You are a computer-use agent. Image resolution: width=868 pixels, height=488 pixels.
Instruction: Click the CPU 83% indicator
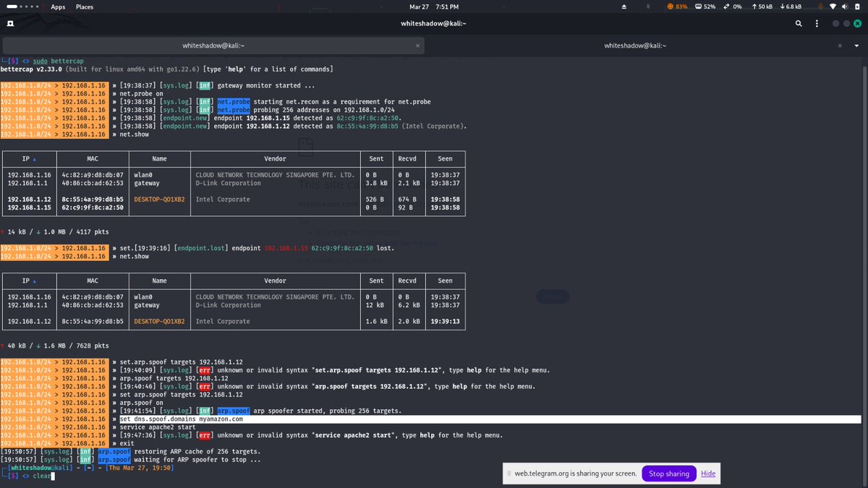pyautogui.click(x=676, y=7)
